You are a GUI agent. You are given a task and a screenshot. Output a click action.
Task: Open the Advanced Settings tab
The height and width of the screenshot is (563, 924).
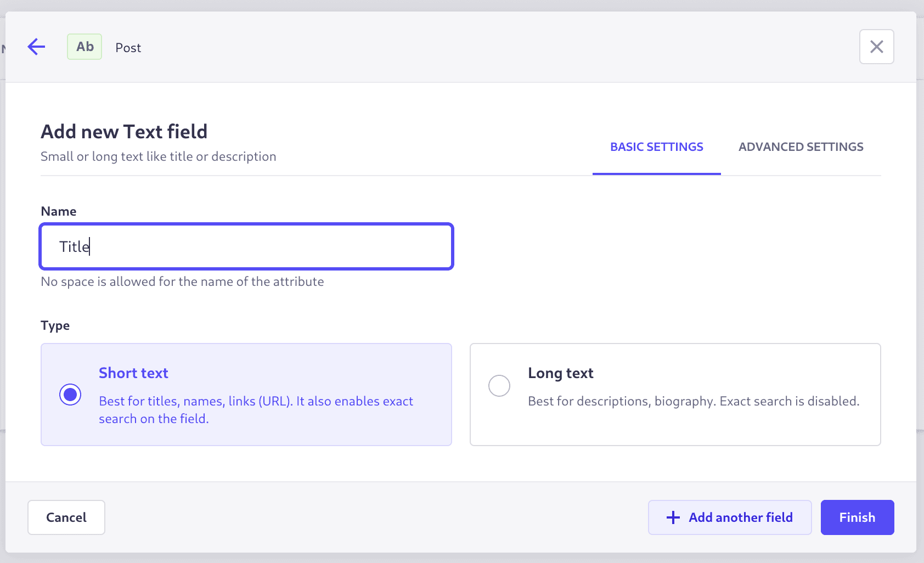point(801,147)
